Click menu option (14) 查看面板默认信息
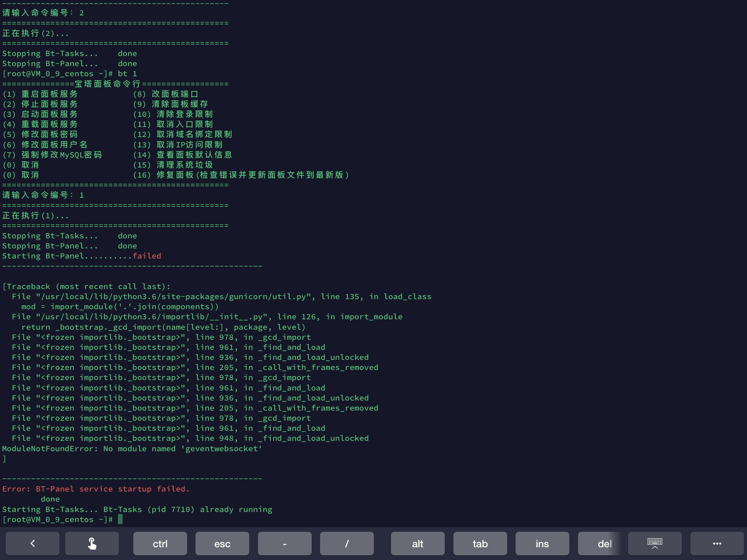The height and width of the screenshot is (560, 747). pos(182,154)
